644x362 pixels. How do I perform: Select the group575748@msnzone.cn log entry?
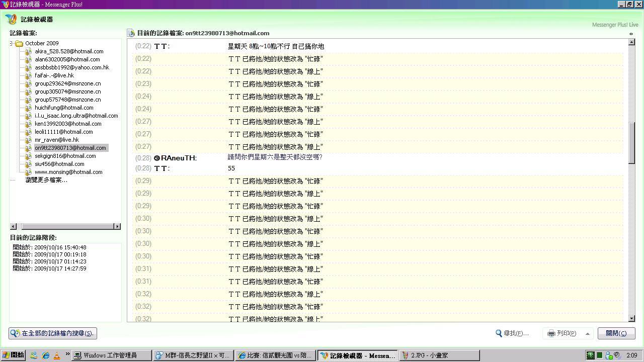(67, 100)
